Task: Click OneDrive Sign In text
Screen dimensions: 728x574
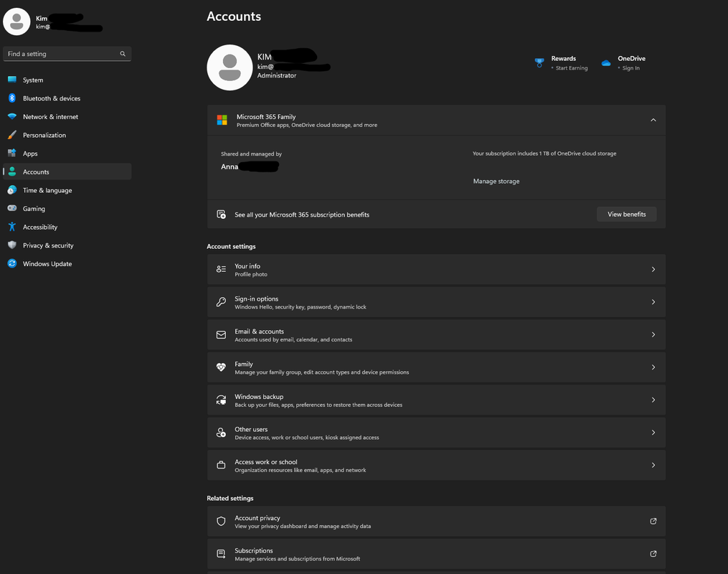Action: coord(631,67)
